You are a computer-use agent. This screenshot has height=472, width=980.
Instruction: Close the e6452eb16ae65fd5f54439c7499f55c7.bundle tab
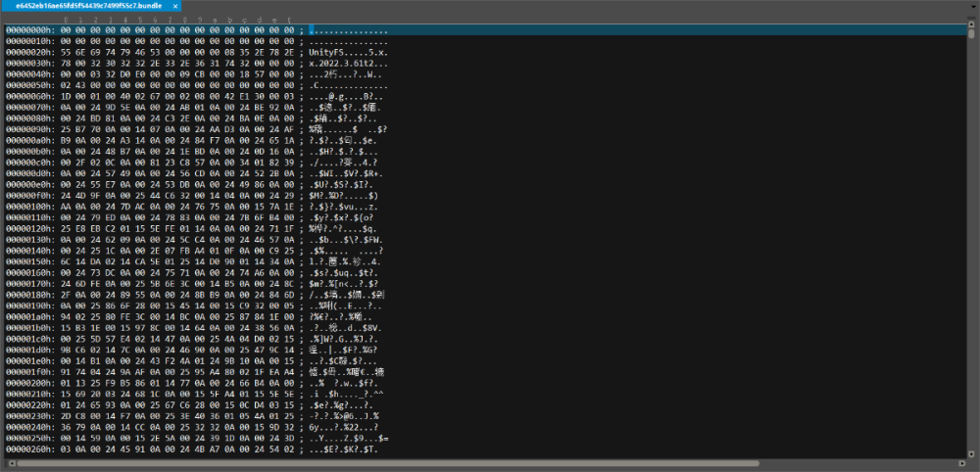[x=176, y=6]
